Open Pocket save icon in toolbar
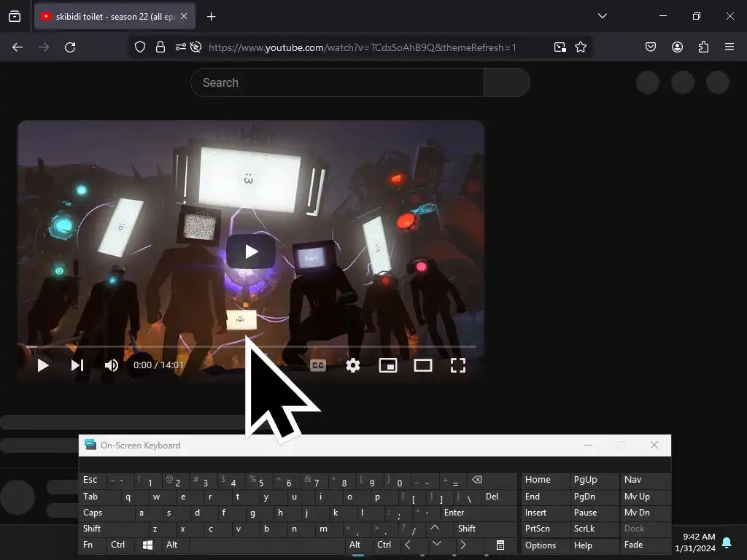Screen dimensions: 747x560 tap(650, 47)
